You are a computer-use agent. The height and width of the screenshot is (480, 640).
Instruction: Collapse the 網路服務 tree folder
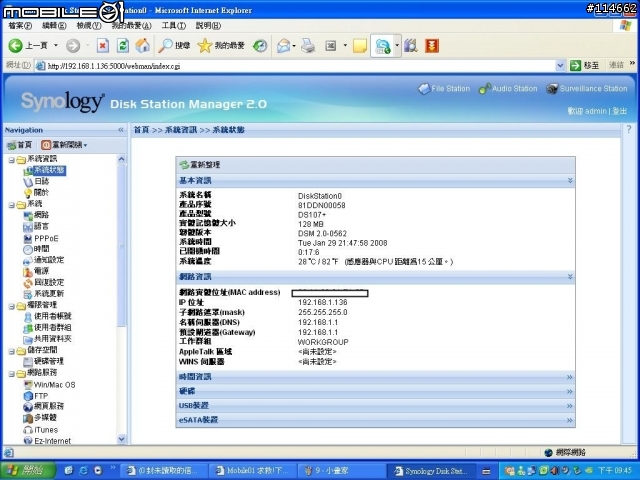pos(11,374)
